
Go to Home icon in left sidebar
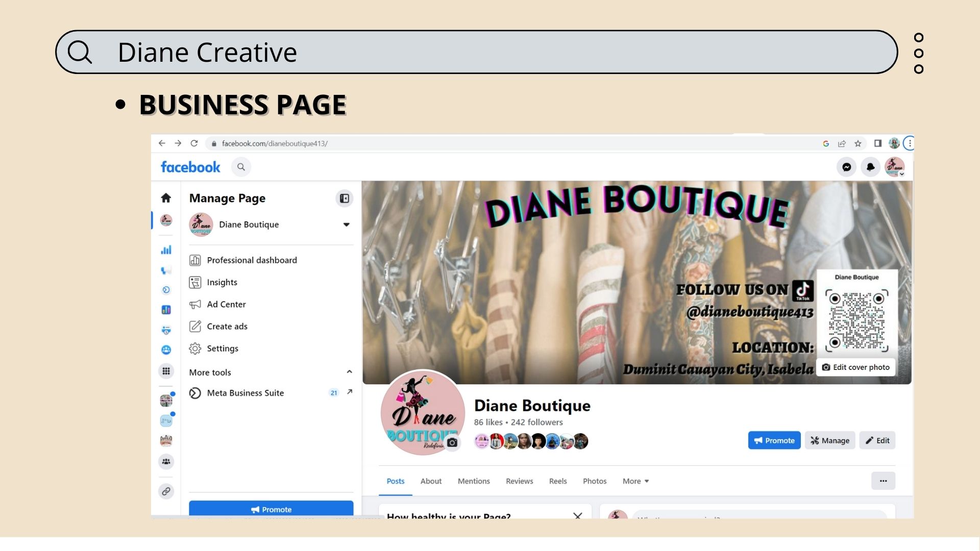166,198
